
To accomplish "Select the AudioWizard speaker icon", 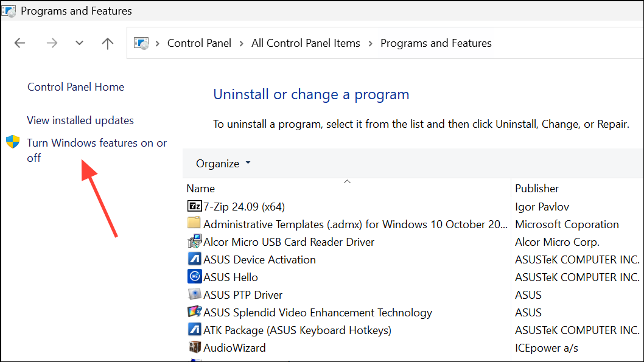I will (x=194, y=348).
